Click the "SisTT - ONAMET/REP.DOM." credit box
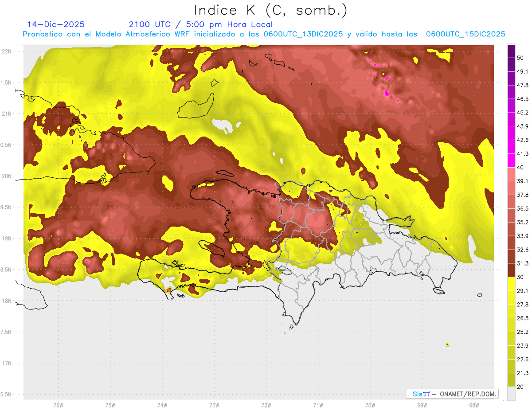The image size is (532, 411). (x=452, y=394)
